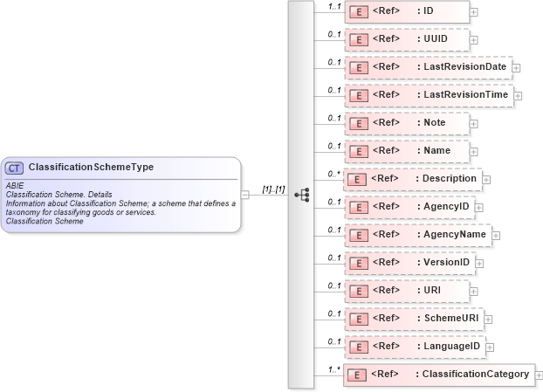Expand the LastRevisionTime element plus box
Image resolution: width=543 pixels, height=392 pixels.
[518, 96]
